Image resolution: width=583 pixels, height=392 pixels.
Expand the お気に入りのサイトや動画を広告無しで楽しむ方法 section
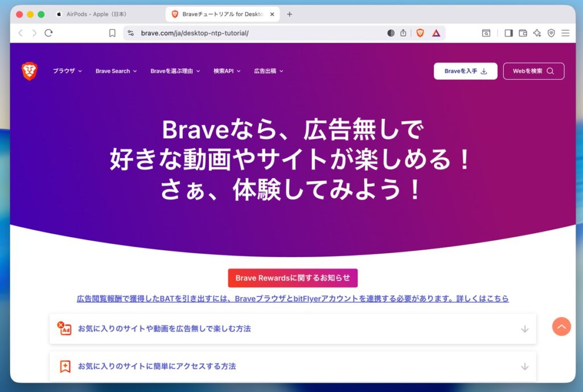click(293, 329)
